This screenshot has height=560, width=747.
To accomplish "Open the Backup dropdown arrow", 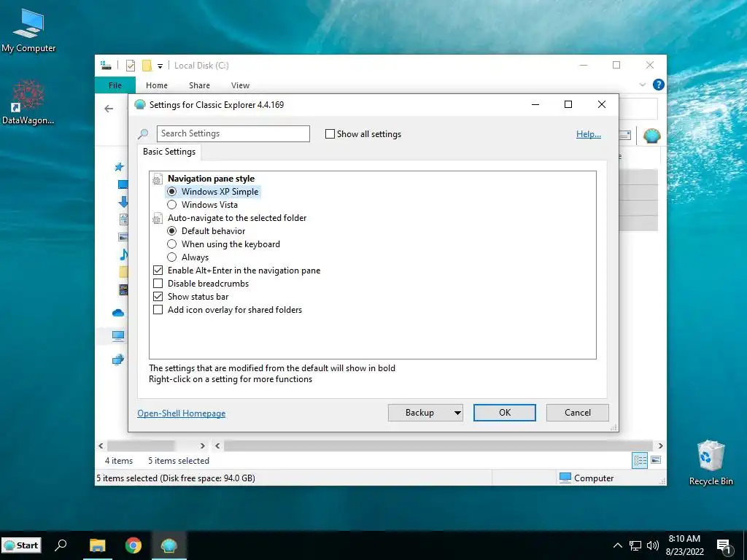I will [x=457, y=413].
